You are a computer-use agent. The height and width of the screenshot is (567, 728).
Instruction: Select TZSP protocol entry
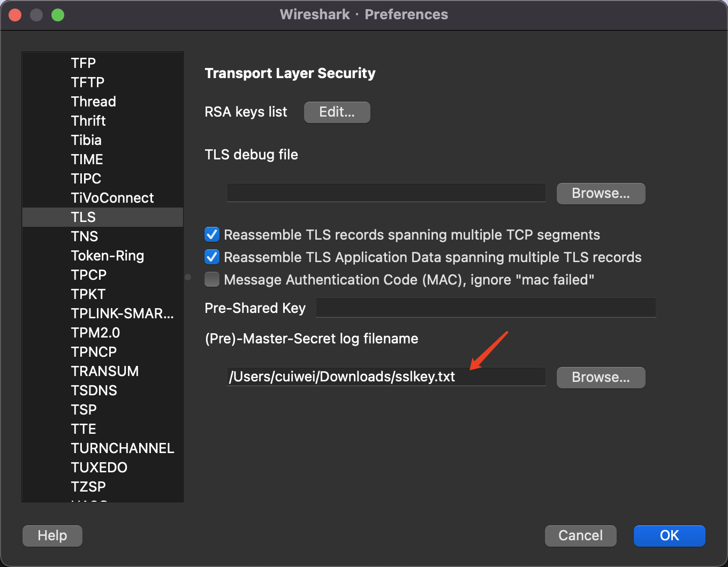pyautogui.click(x=103, y=487)
